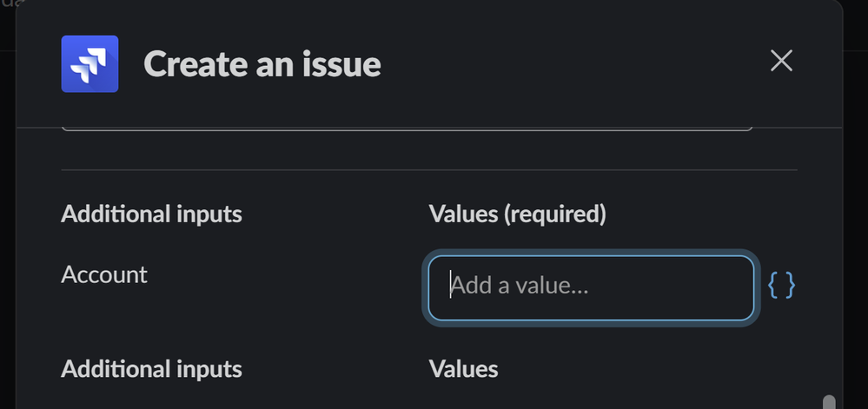Click the dialog's vertical scrollbar thumb
The width and height of the screenshot is (868, 409).
coord(829,402)
